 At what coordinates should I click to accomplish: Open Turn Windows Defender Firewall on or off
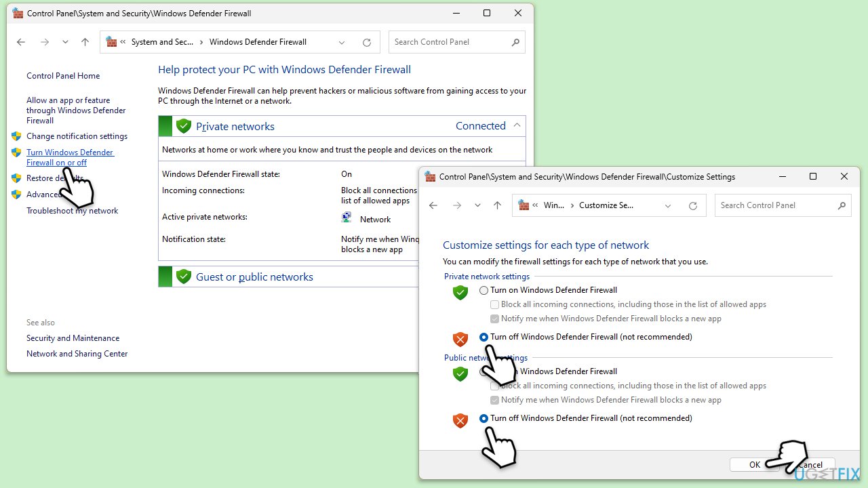click(x=70, y=157)
